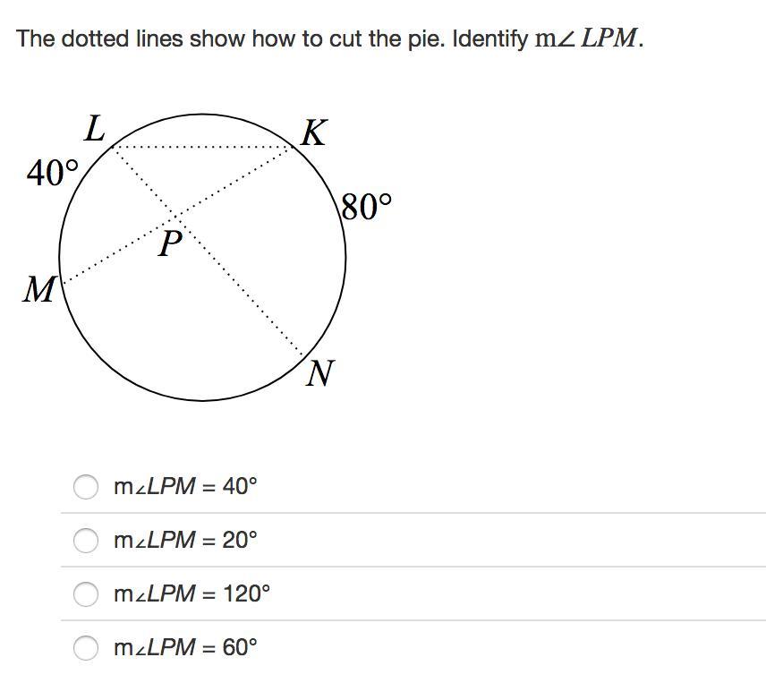Screen dimensions: 766x700
Task: Click the point label M on circle
Action: point(38,290)
